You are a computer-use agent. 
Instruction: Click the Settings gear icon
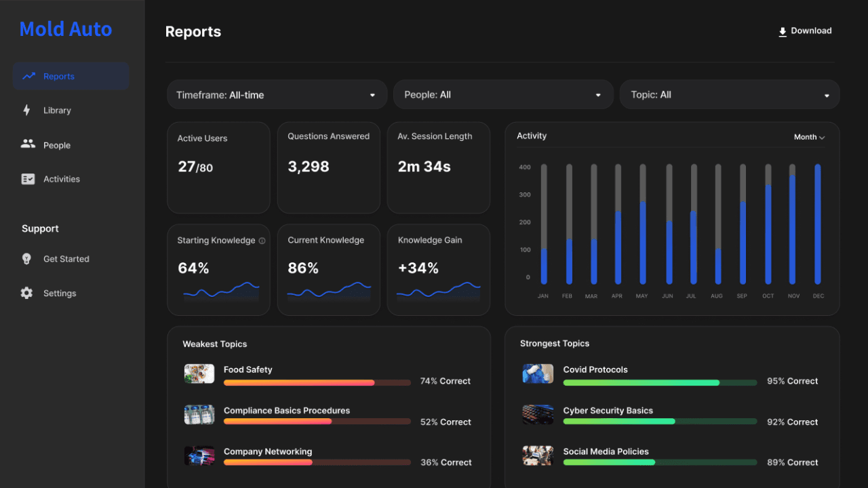(27, 293)
